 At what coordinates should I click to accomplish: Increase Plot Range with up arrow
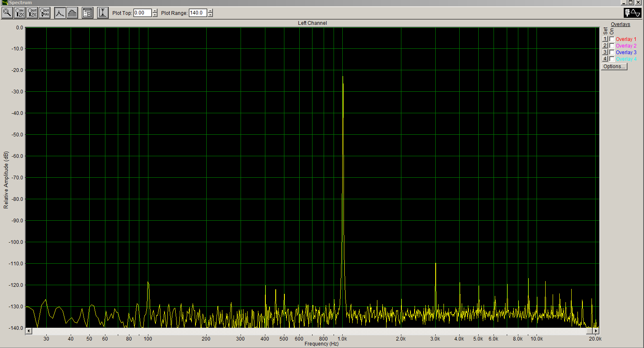pos(210,11)
